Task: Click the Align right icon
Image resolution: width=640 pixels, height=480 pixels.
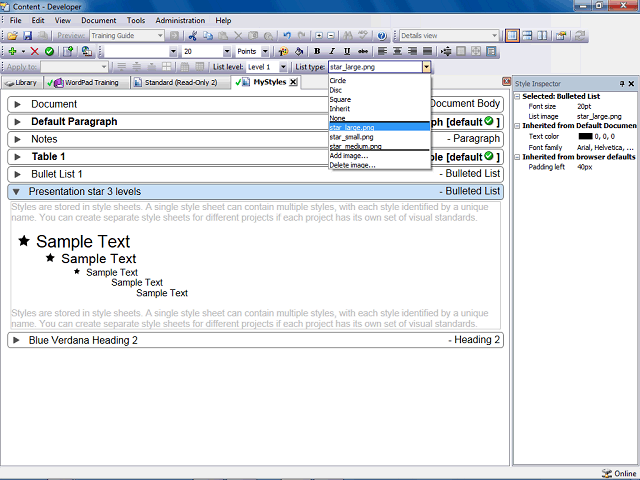Action: click(412, 51)
